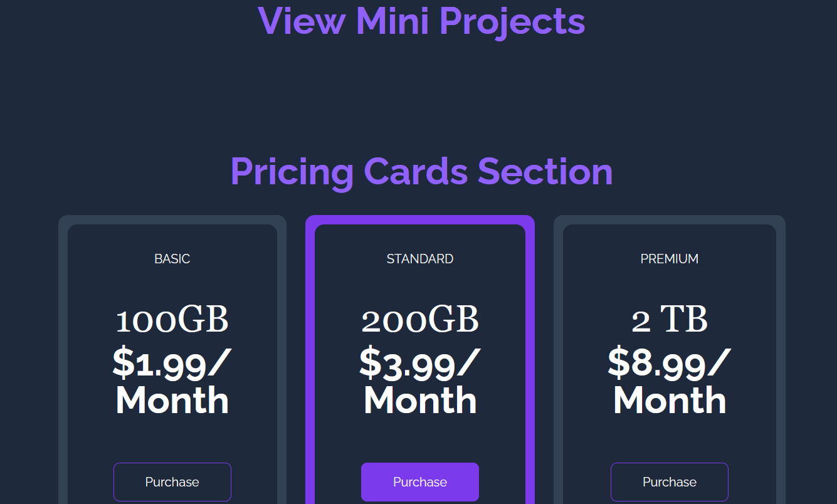Purchase the Basic 100GB plan
Viewport: 837px width, 504px height.
point(172,482)
